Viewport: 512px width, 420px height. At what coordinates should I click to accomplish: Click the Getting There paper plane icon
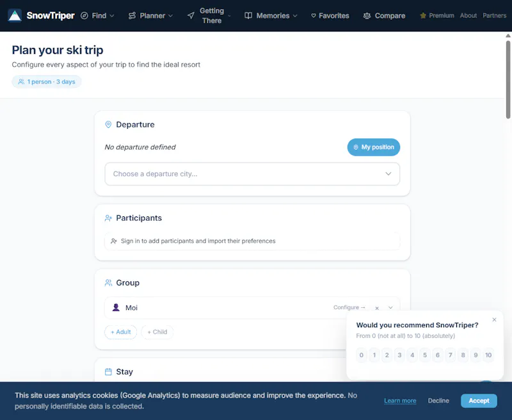pyautogui.click(x=191, y=15)
